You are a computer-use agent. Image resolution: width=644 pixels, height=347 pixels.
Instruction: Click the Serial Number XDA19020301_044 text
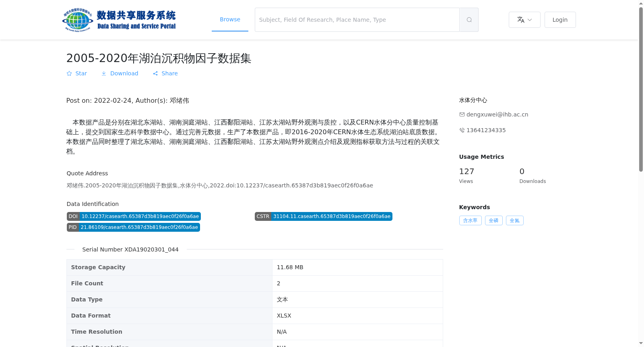(x=130, y=249)
